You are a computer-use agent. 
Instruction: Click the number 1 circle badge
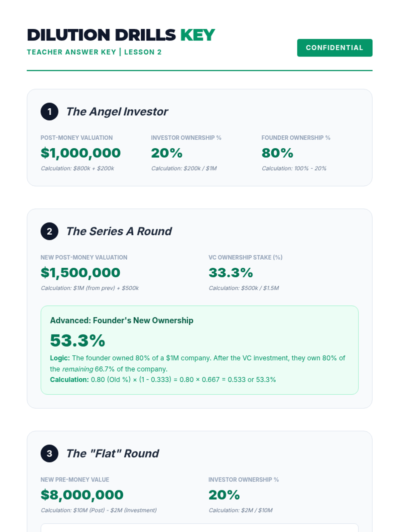(x=49, y=112)
